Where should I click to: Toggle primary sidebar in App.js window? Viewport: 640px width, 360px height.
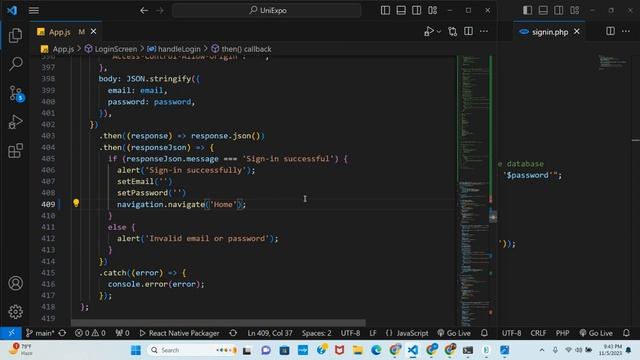385,10
